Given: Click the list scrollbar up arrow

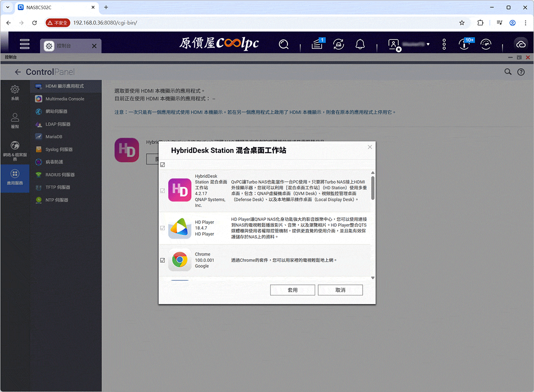Looking at the screenshot, I should point(373,173).
